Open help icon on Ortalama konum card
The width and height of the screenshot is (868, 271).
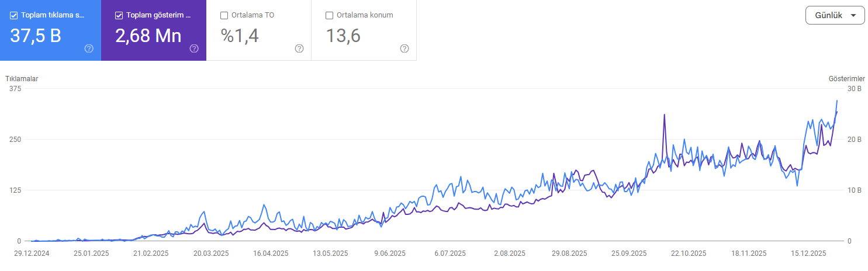[x=404, y=48]
